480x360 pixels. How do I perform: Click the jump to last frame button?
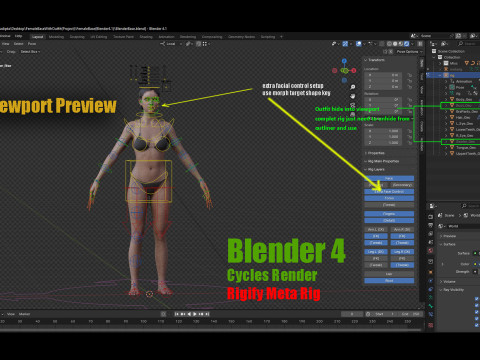[207, 314]
